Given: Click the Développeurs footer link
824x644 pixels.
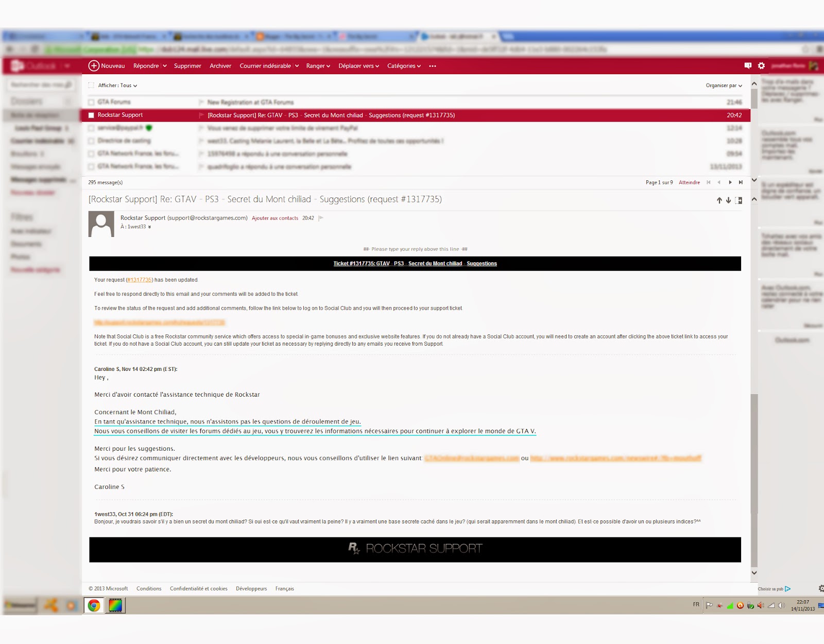Looking at the screenshot, I should pyautogui.click(x=251, y=588).
